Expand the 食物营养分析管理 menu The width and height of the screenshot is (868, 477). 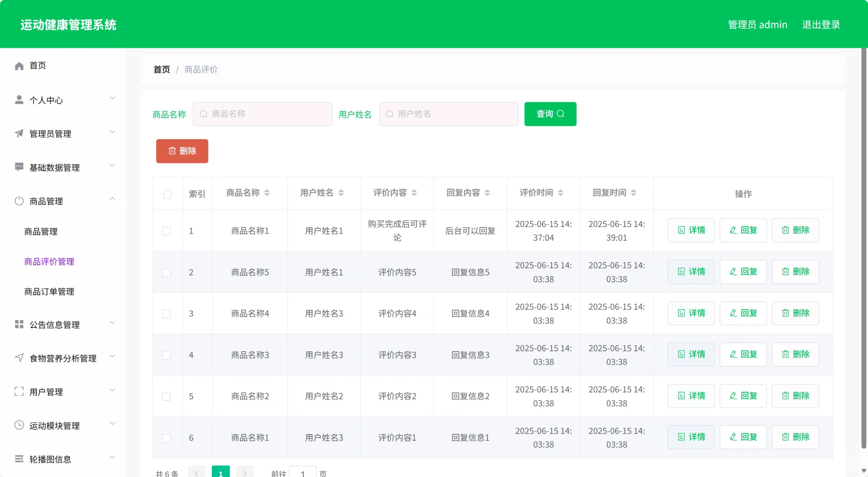pyautogui.click(x=113, y=356)
